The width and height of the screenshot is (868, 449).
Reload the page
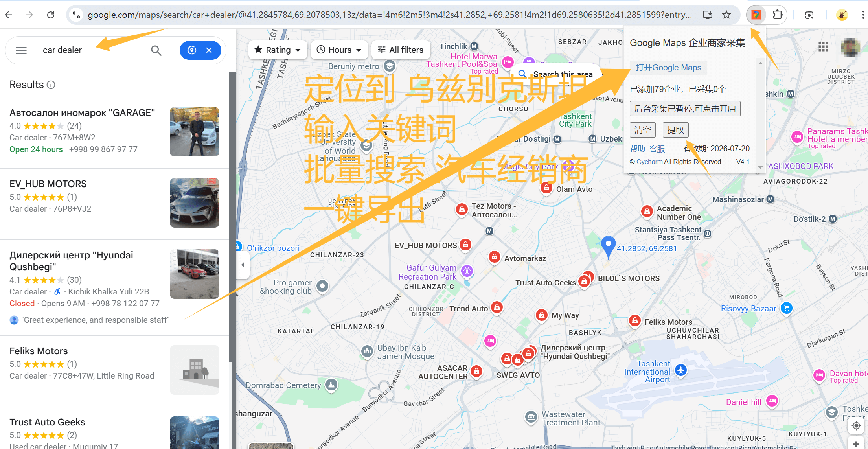(x=51, y=15)
